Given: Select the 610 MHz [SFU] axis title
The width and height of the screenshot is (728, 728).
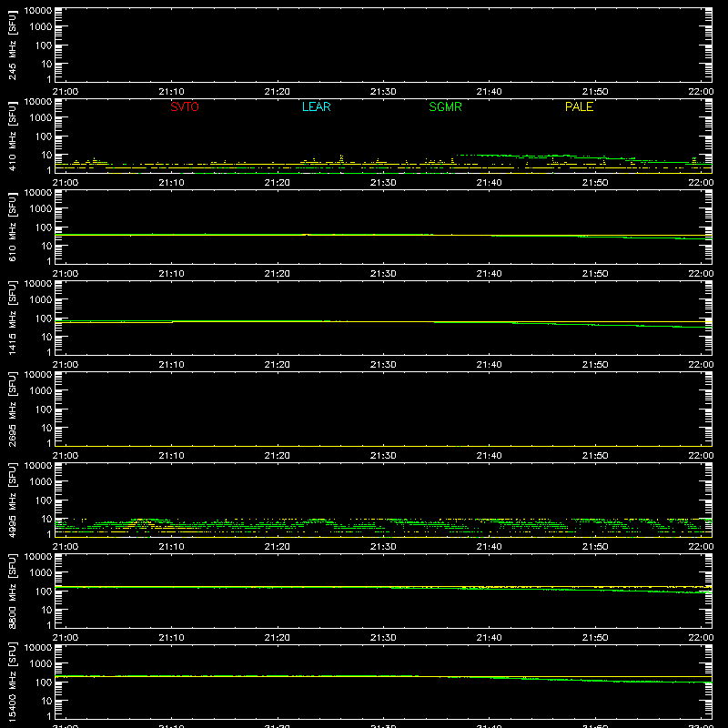Looking at the screenshot, I should [x=12, y=227].
